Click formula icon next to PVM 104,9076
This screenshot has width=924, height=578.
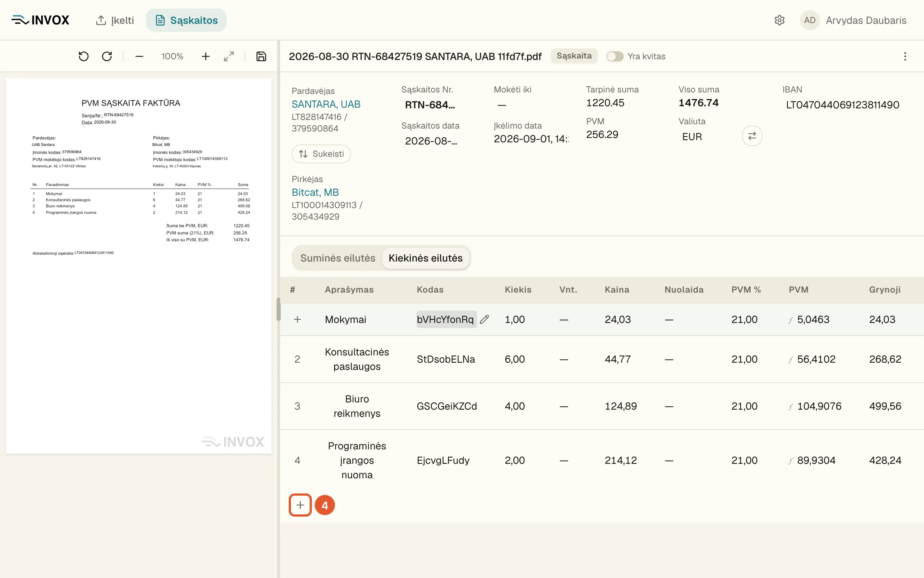click(x=790, y=407)
